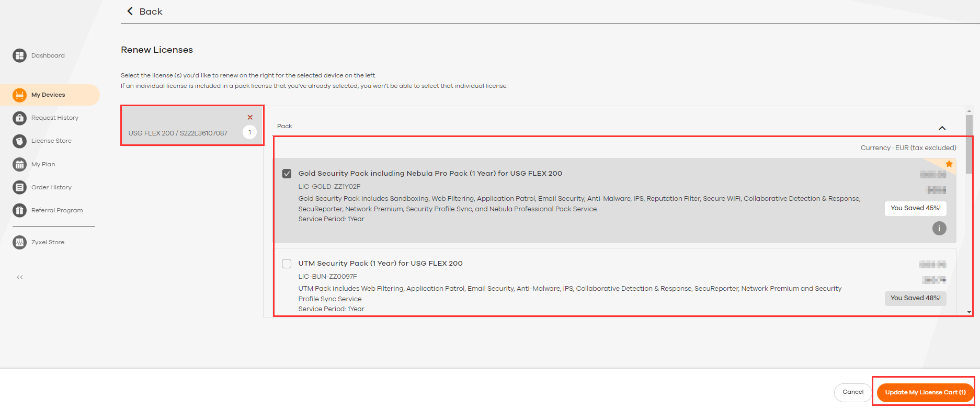This screenshot has height=409, width=980.
Task: Click the Order History list icon
Action: (19, 187)
